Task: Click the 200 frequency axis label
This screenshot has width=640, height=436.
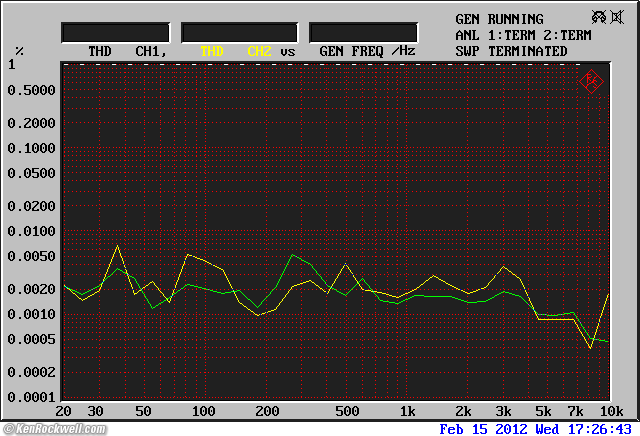Action: coord(267,411)
